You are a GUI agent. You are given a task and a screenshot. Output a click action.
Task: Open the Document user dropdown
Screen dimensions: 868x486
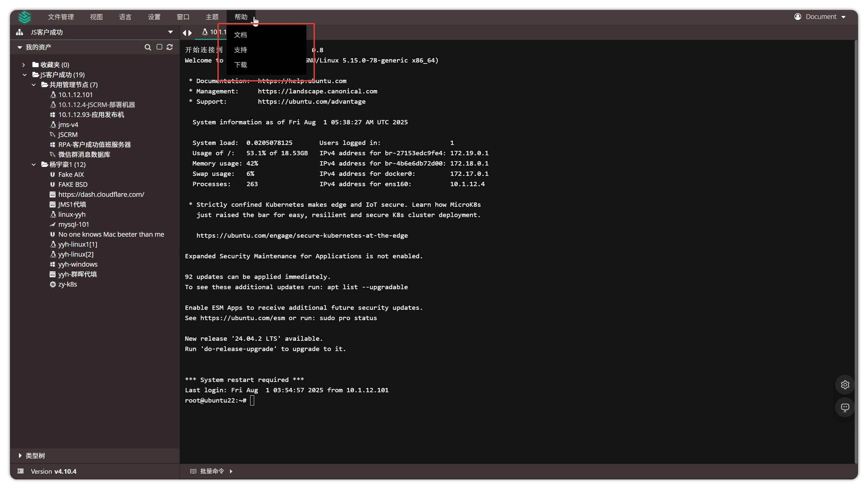coord(825,17)
